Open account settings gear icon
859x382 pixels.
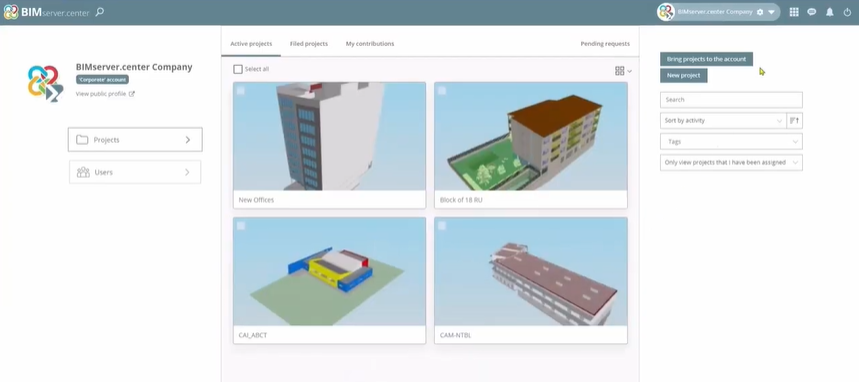coord(760,12)
